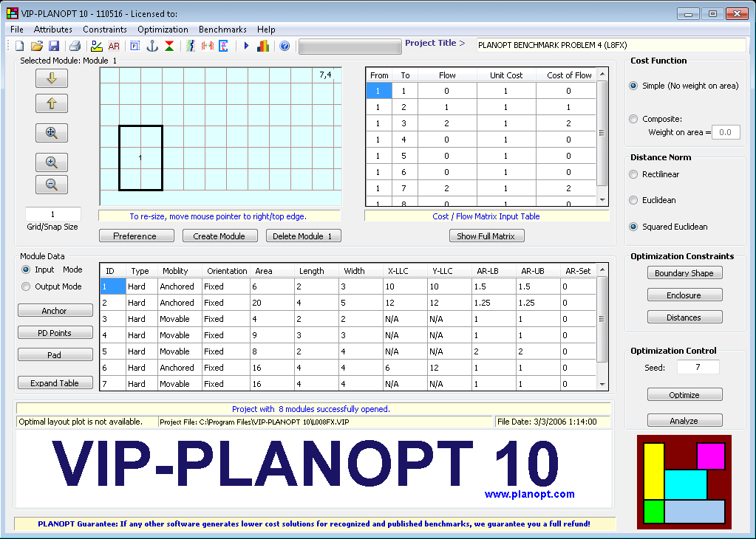Click the blue play arrow toolbar icon

(247, 46)
